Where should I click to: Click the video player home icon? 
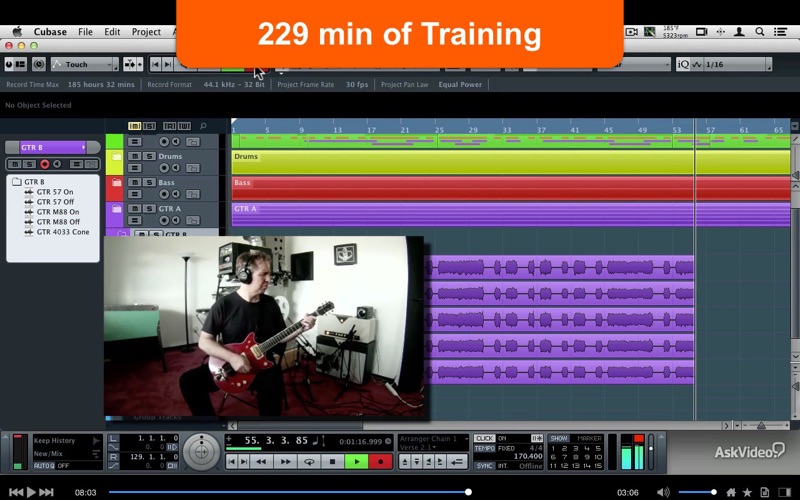coord(731,492)
